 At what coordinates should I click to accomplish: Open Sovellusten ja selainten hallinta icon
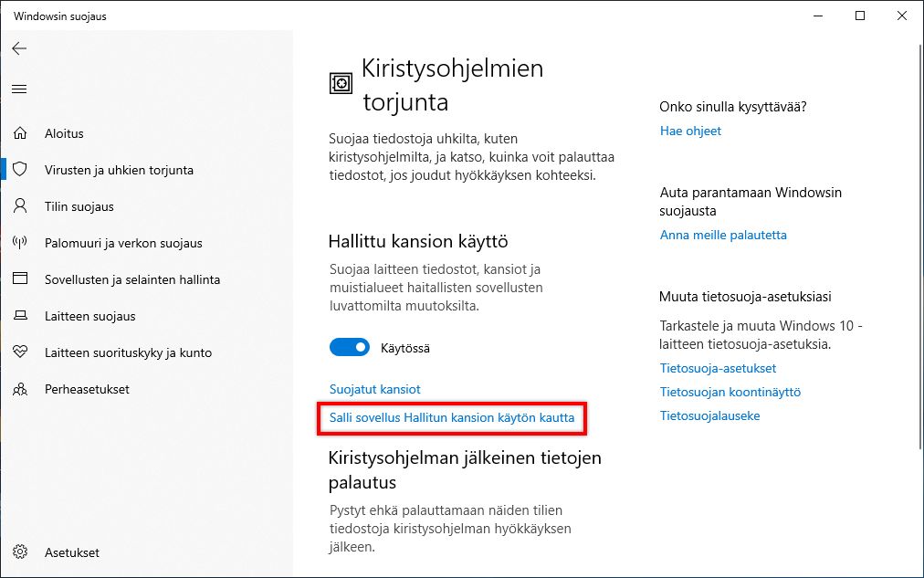20,279
